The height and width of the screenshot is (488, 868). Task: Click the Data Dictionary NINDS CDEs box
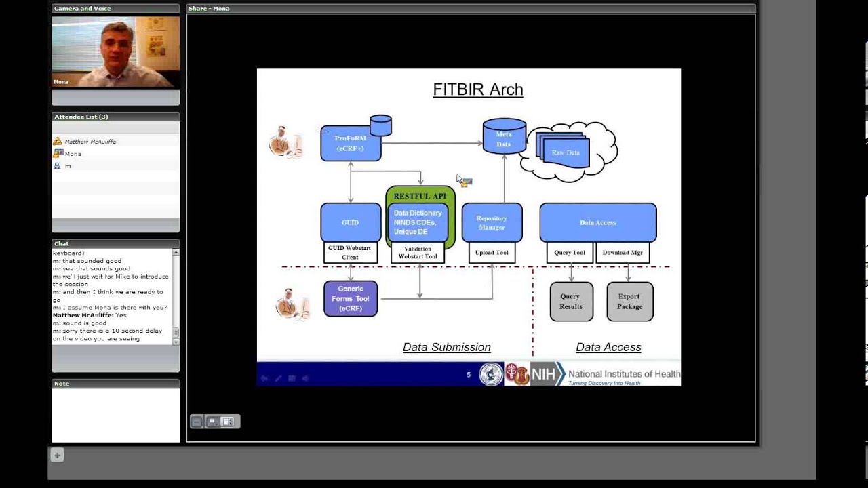click(418, 222)
